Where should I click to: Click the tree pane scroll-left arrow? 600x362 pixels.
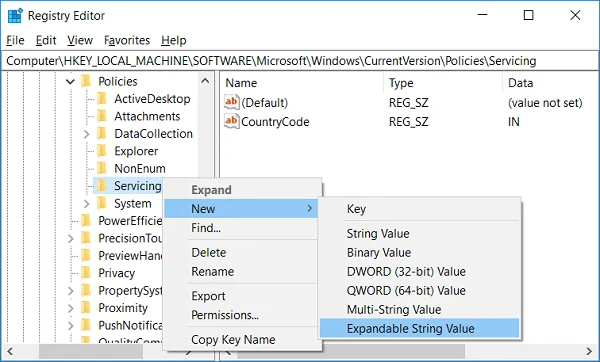(x=10, y=351)
